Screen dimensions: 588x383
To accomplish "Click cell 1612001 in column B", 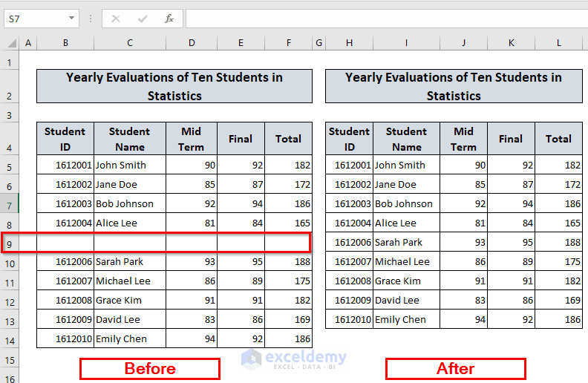I will [65, 165].
